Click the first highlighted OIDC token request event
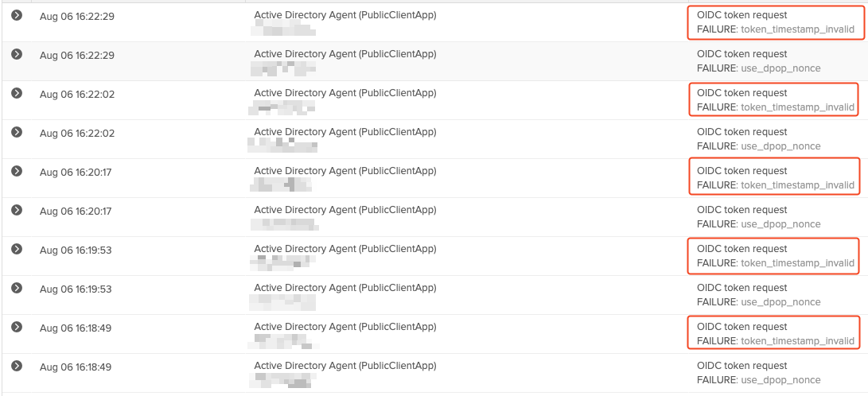 tap(741, 15)
